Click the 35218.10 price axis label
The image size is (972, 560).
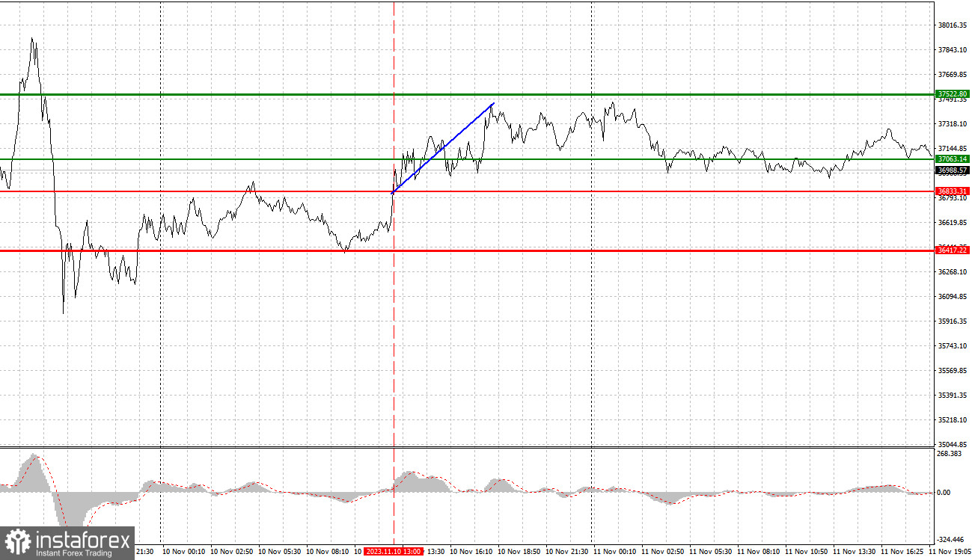953,420
